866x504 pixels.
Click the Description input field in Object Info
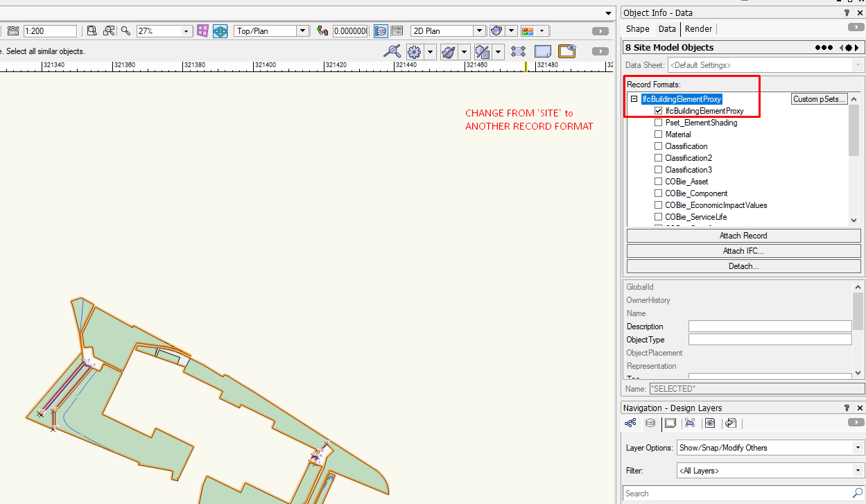click(770, 326)
